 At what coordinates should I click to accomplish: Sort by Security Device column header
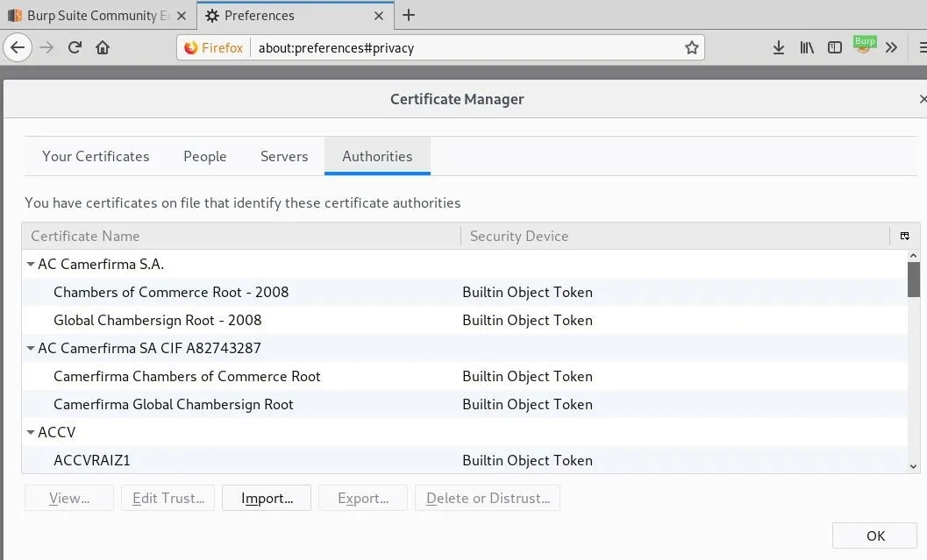[x=675, y=236]
